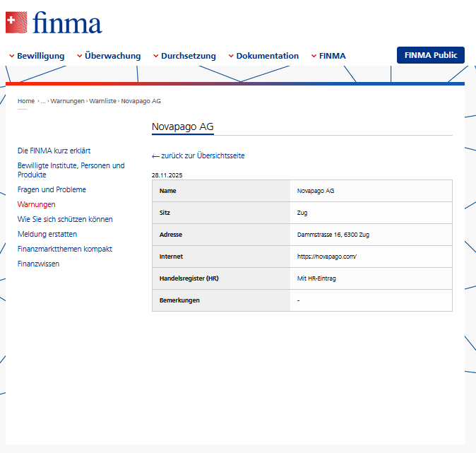Open Die FINMA kurz erklärt

[x=54, y=151]
